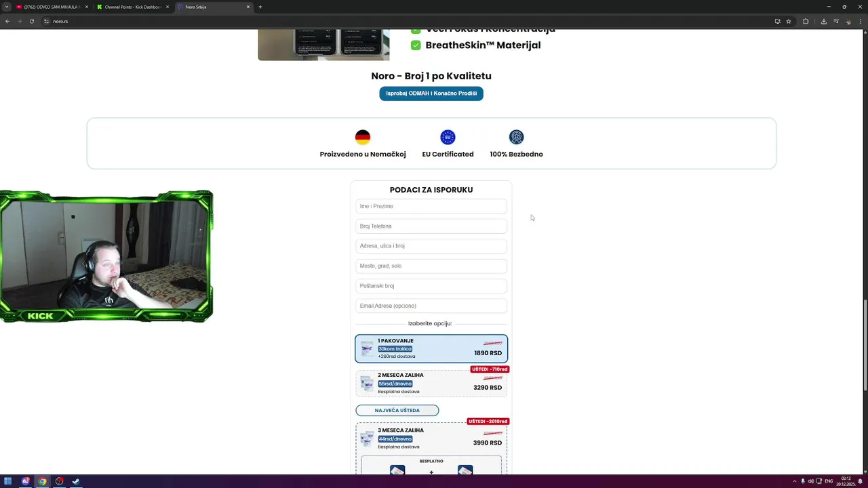Click the 3 MESECA ZALIHA product image
Image resolution: width=868 pixels, height=488 pixels.
tap(367, 439)
